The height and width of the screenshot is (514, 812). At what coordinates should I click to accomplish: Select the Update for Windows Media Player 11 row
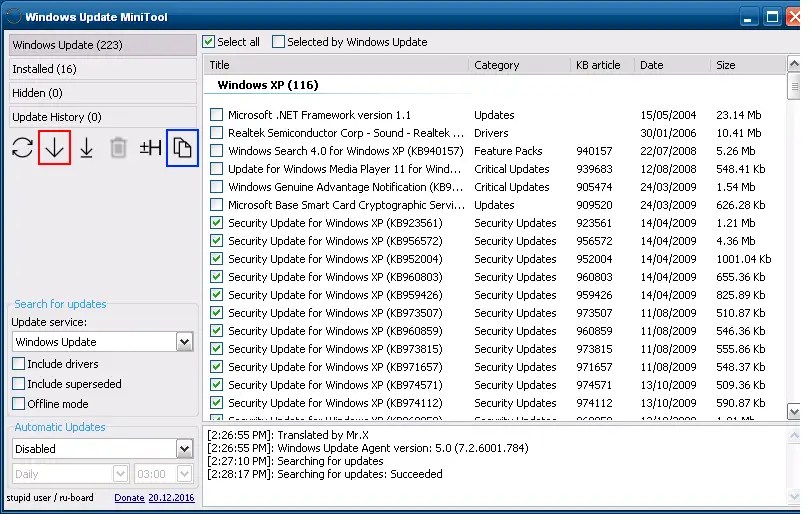[344, 169]
